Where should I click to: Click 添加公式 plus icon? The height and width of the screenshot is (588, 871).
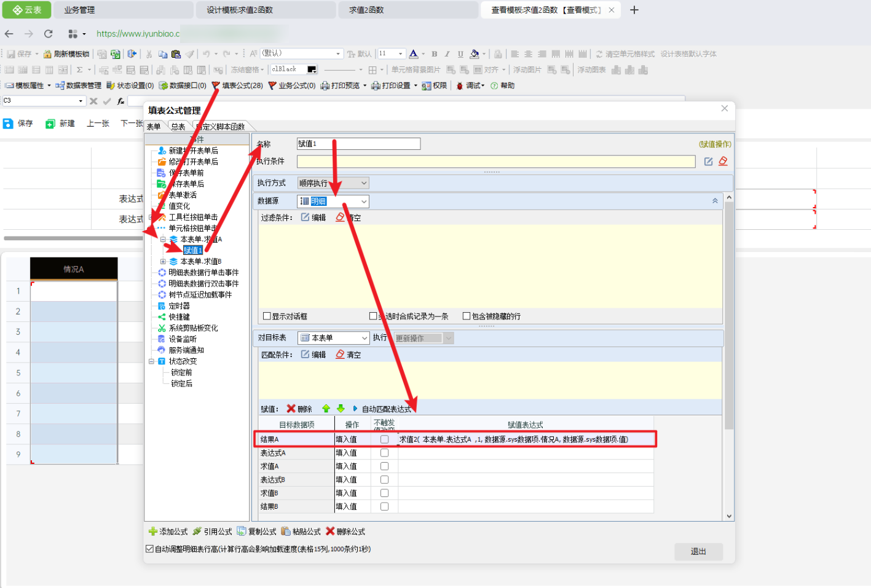click(x=153, y=531)
